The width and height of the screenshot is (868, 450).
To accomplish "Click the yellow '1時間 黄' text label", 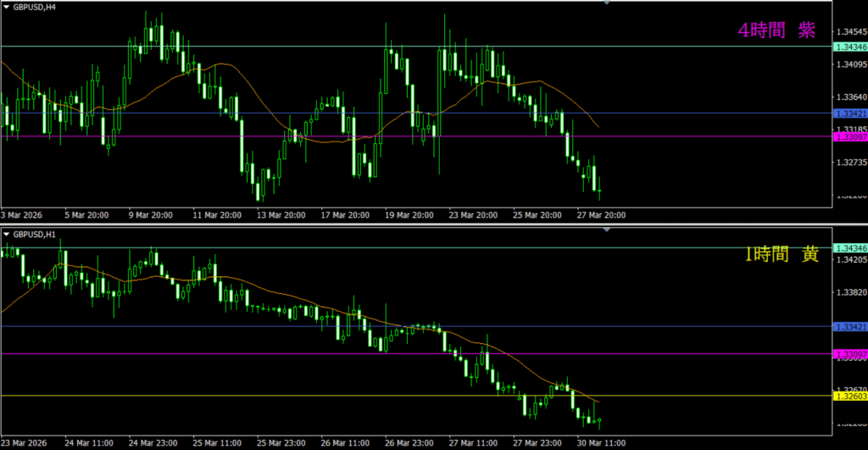I will coord(782,254).
